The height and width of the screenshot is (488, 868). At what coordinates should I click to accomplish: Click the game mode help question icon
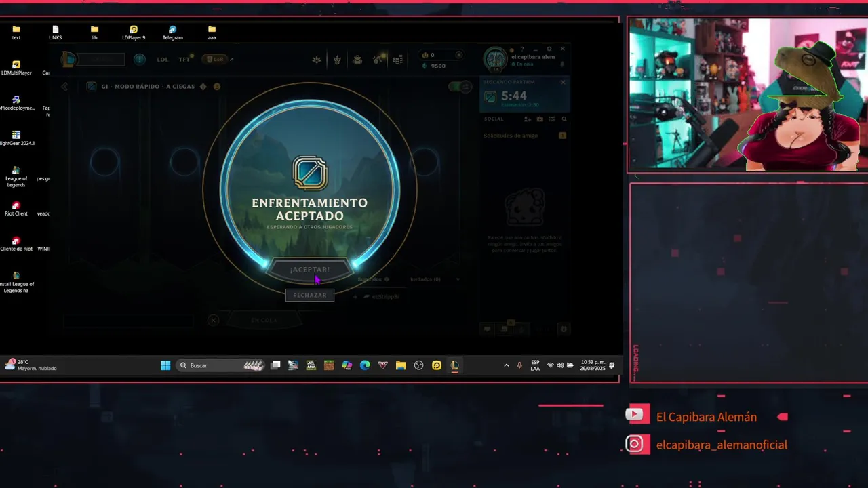click(x=217, y=87)
